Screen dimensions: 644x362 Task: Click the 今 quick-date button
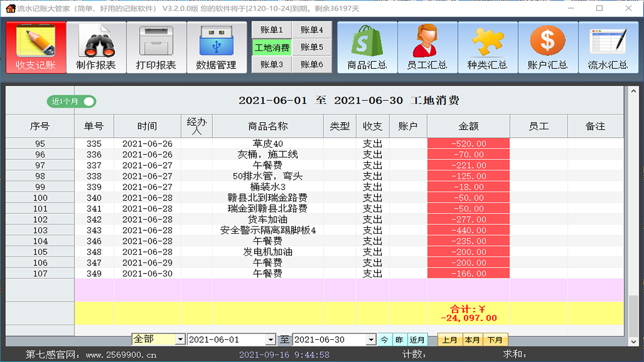pos(384,339)
